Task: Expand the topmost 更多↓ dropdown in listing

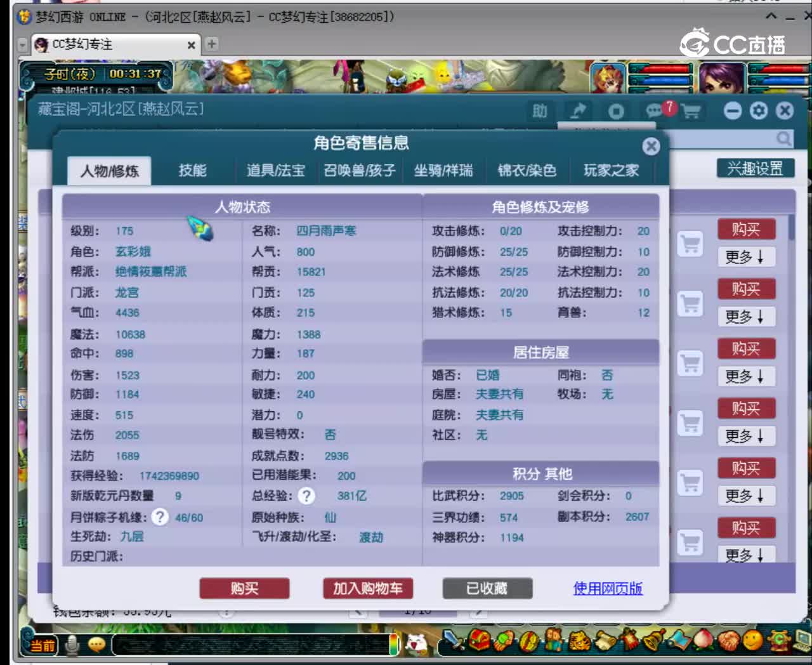Action: click(x=747, y=256)
